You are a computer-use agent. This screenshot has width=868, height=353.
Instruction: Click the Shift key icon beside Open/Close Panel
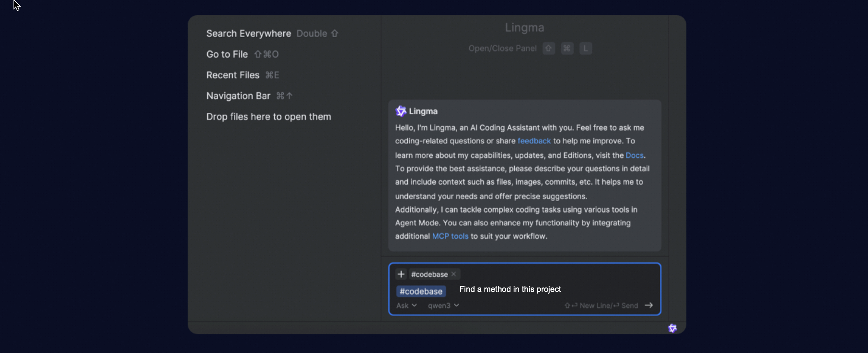click(x=549, y=48)
